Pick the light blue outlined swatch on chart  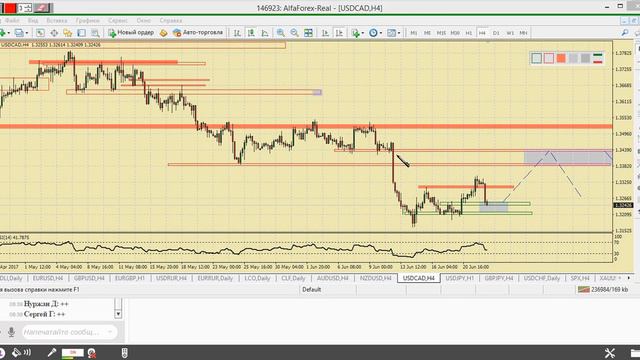point(536,58)
